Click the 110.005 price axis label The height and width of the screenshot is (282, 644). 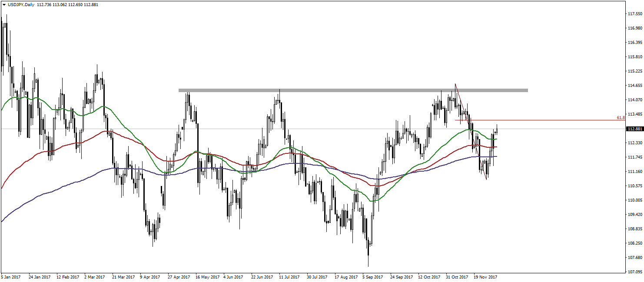tap(635, 200)
